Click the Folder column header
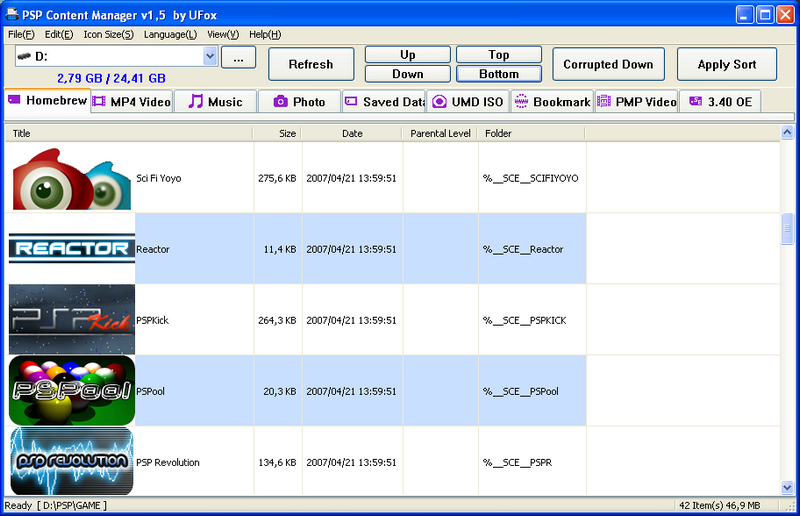Viewport: 800px width, 516px height. point(531,133)
